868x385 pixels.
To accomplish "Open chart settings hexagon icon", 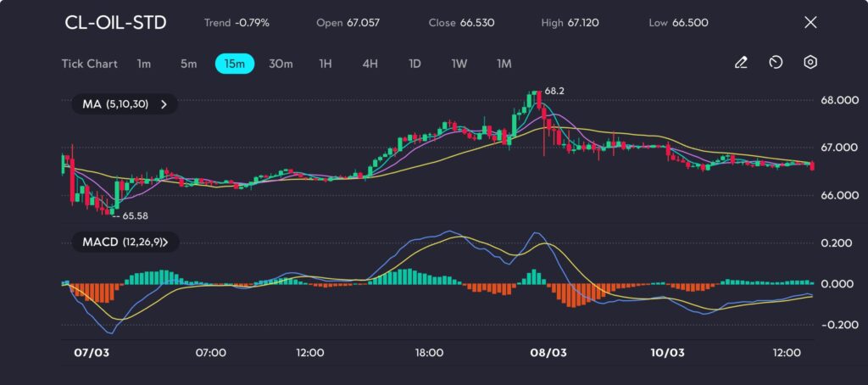I will 810,63.
